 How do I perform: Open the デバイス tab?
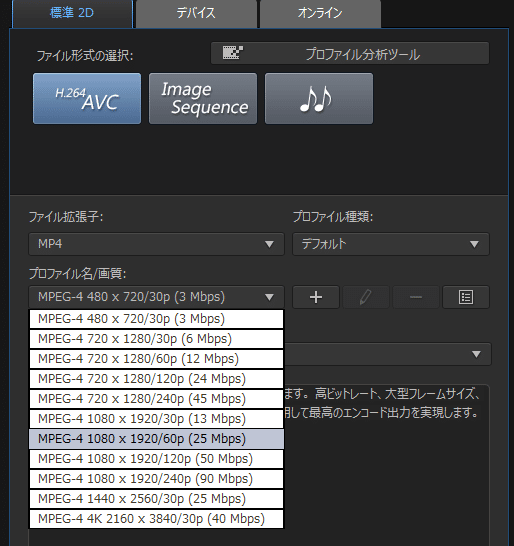[196, 14]
